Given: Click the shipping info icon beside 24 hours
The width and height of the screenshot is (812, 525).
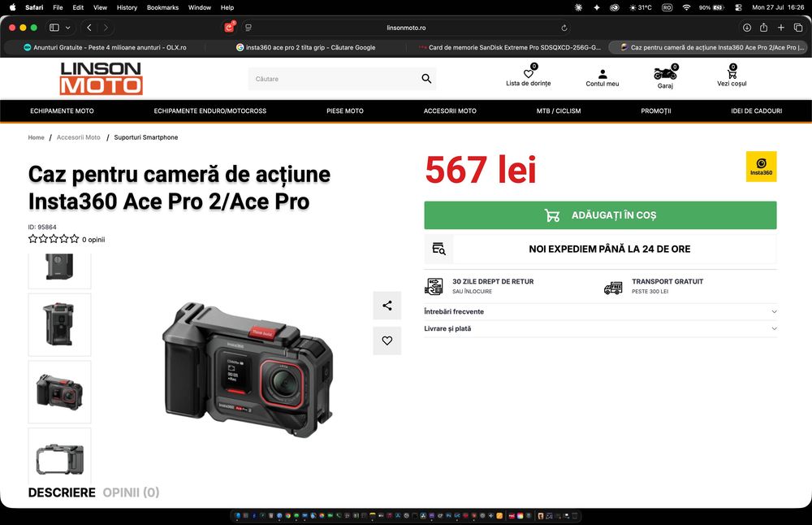Looking at the screenshot, I should [438, 249].
